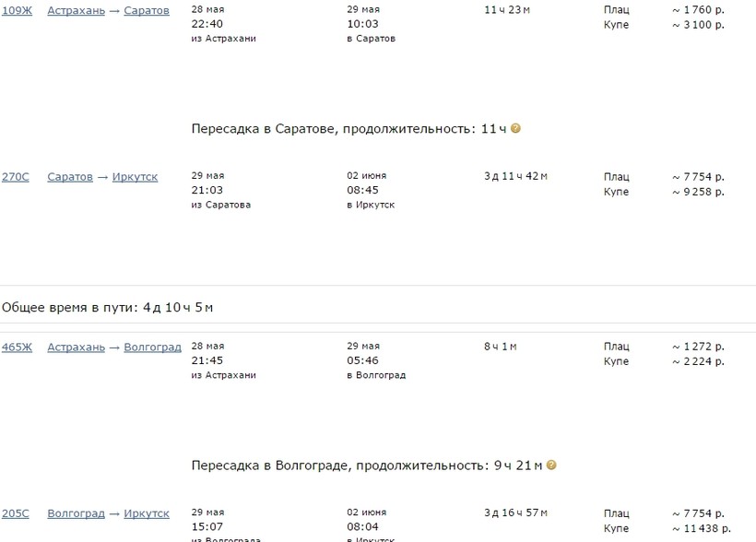Click Иркутск link in train 270С row
Image resolution: width=756 pixels, height=542 pixels.
tap(135, 177)
